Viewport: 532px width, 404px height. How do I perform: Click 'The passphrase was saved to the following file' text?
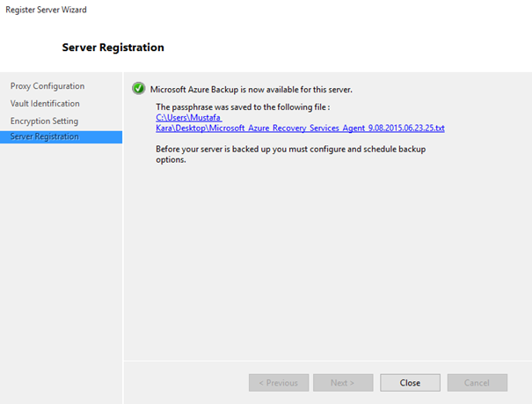tap(243, 107)
